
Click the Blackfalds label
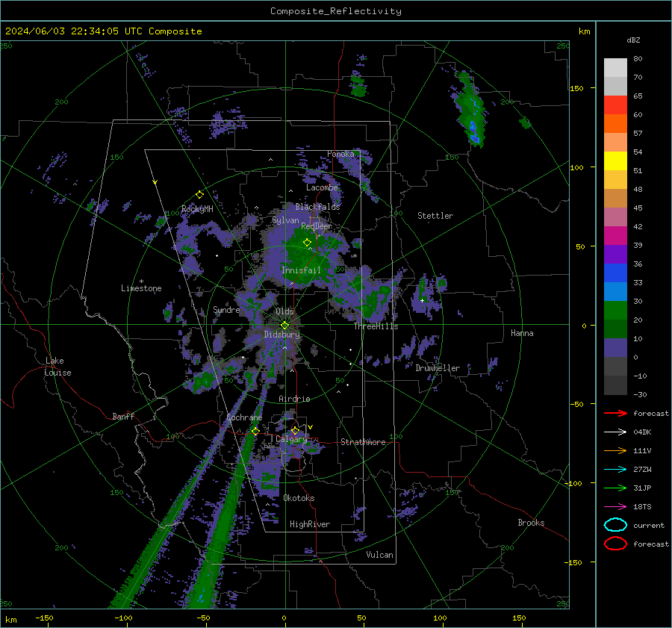317,207
